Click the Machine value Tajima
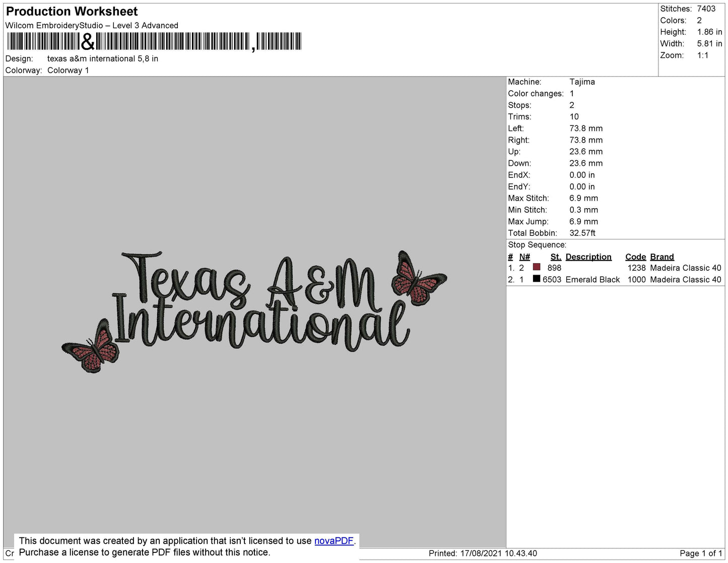This screenshot has height=563, width=728. pyautogui.click(x=582, y=82)
